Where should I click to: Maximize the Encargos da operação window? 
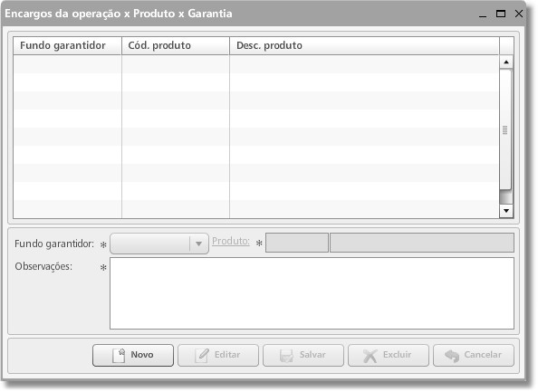[501, 14]
